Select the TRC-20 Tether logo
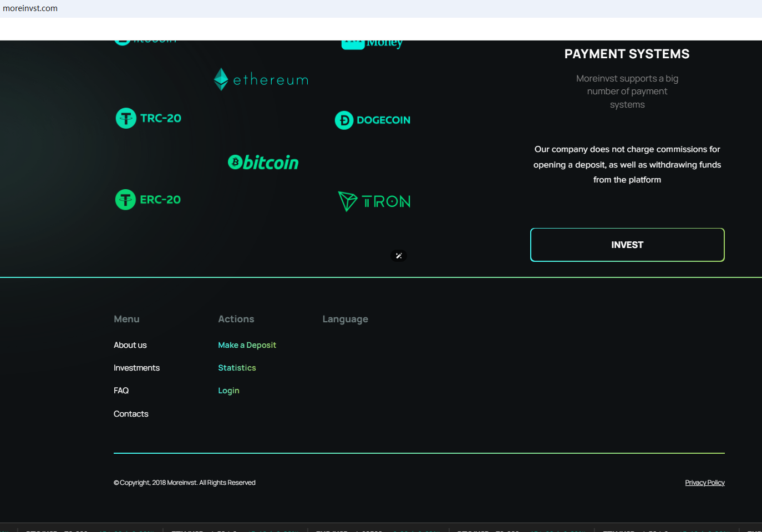This screenshot has height=532, width=762. 148,118
